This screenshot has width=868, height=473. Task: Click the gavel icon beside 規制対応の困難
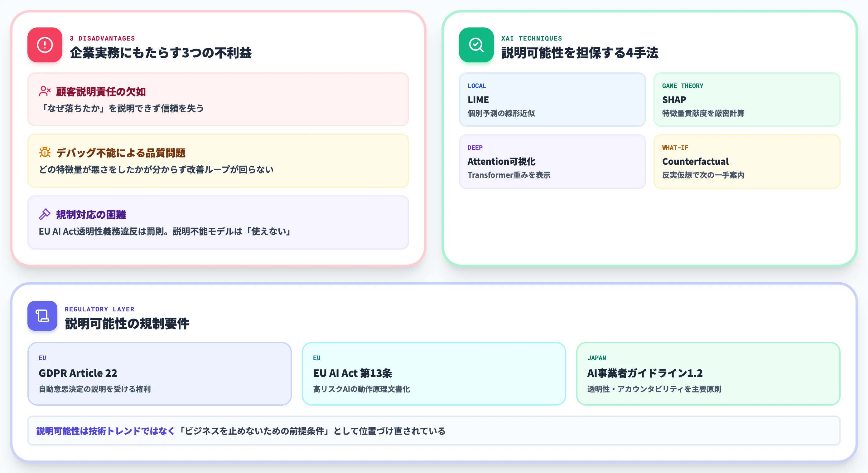click(45, 214)
